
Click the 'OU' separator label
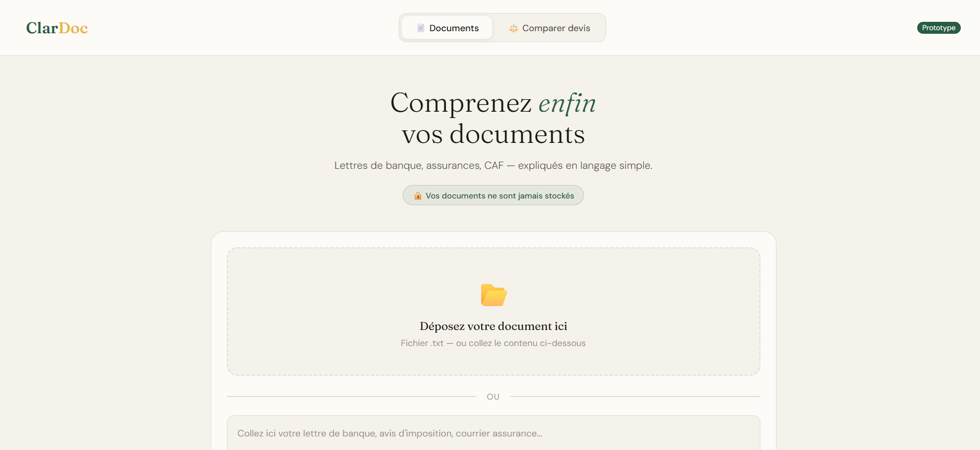click(x=493, y=397)
